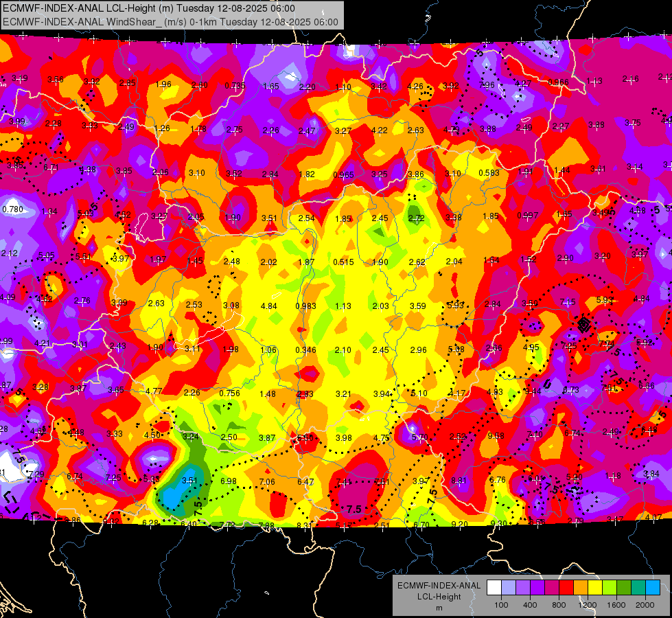Pick the red legend swatch
The width and height of the screenshot is (672, 618).
click(566, 587)
